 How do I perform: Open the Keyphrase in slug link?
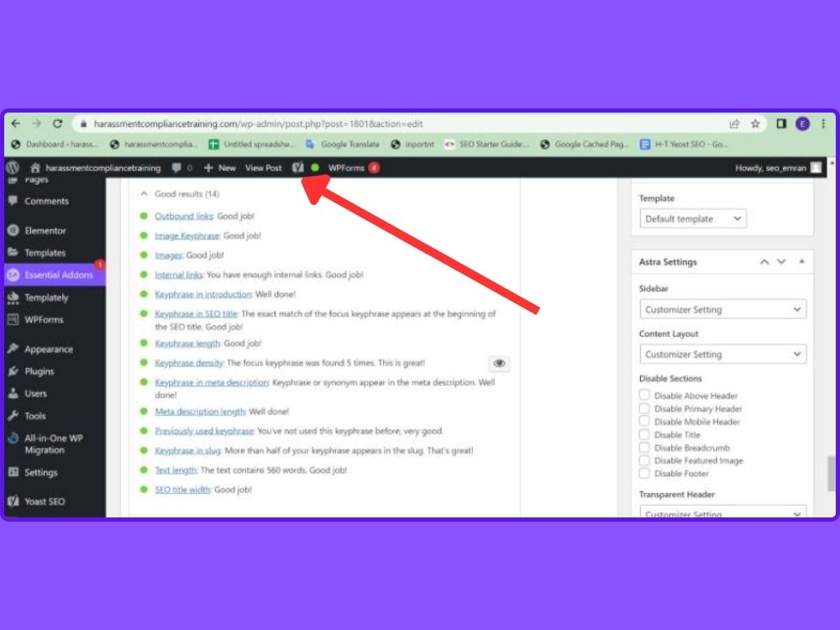[187, 450]
